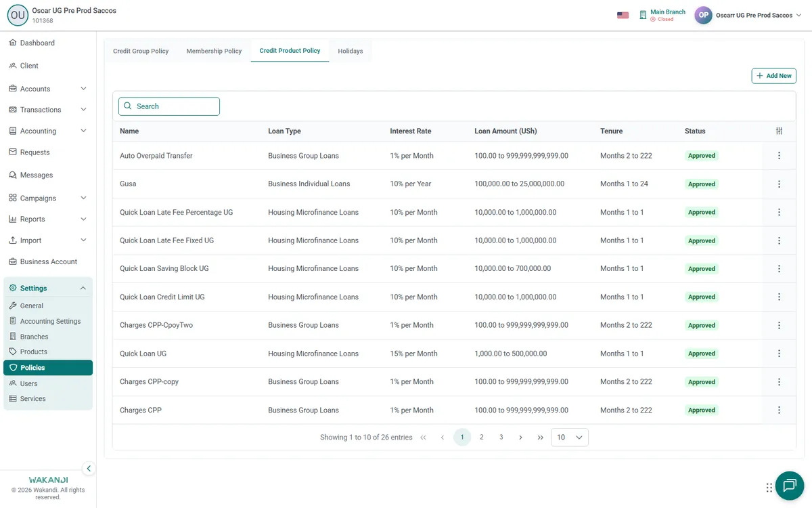
Task: Open actions menu for Gusa row
Action: (779, 184)
